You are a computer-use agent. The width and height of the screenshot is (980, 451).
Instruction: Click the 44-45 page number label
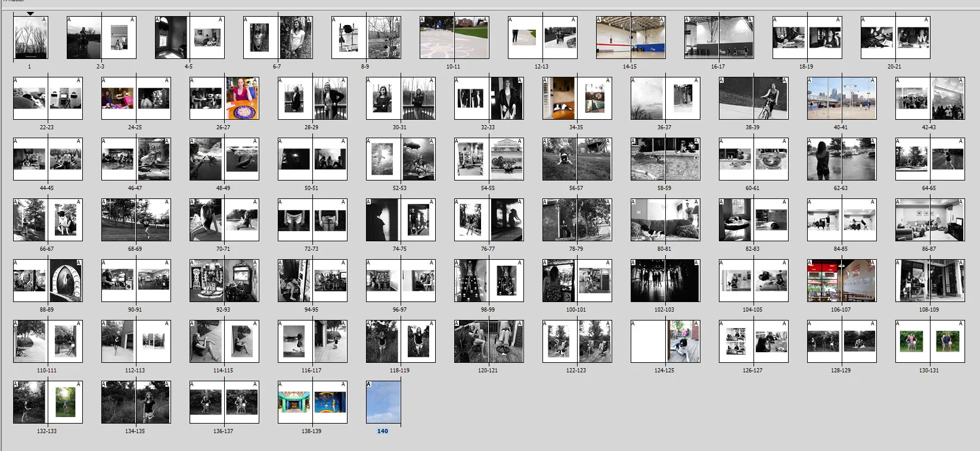pos(47,188)
